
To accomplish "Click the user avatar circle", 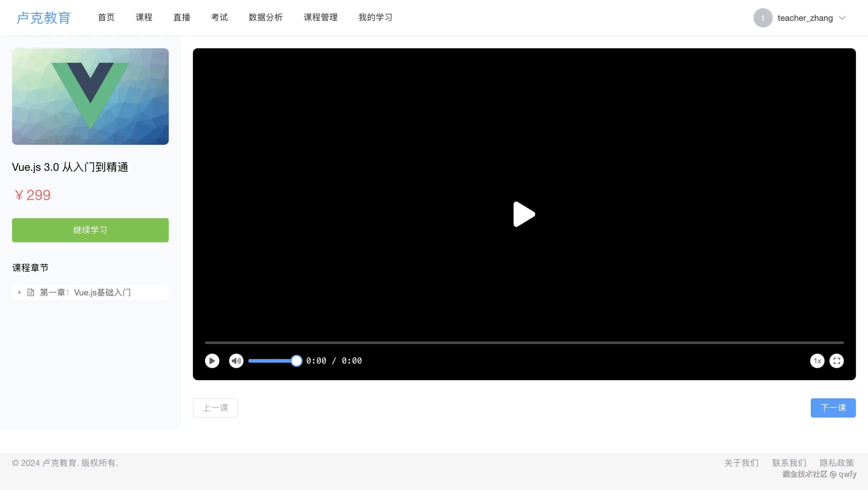I will [763, 18].
